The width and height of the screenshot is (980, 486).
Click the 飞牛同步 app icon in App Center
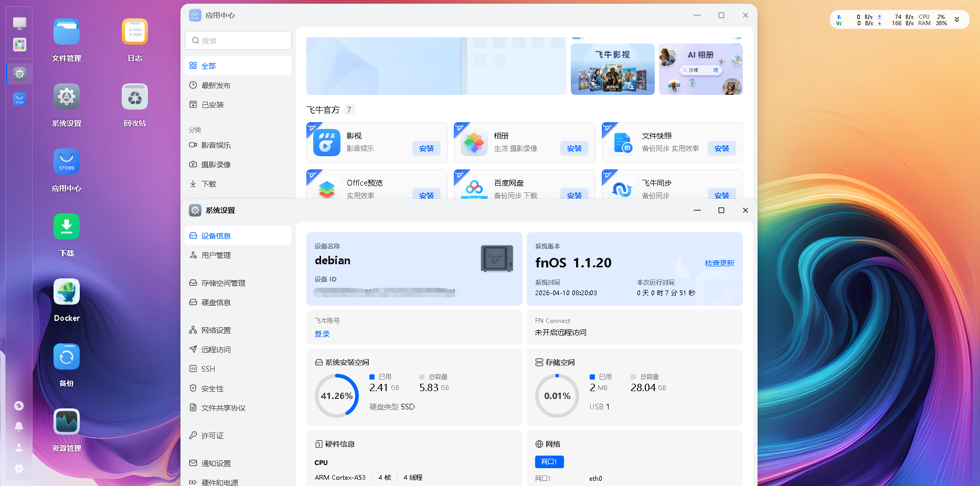click(622, 188)
